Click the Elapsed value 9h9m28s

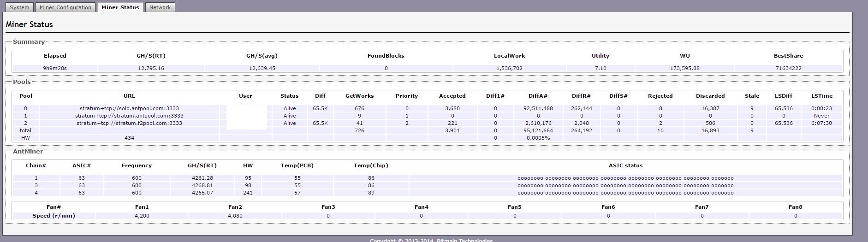pyautogui.click(x=55, y=68)
